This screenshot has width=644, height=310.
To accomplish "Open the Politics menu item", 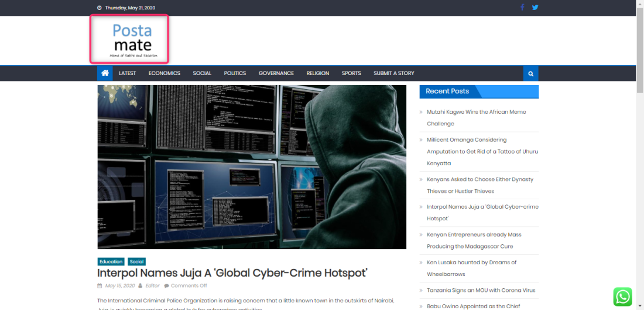I will click(x=235, y=73).
